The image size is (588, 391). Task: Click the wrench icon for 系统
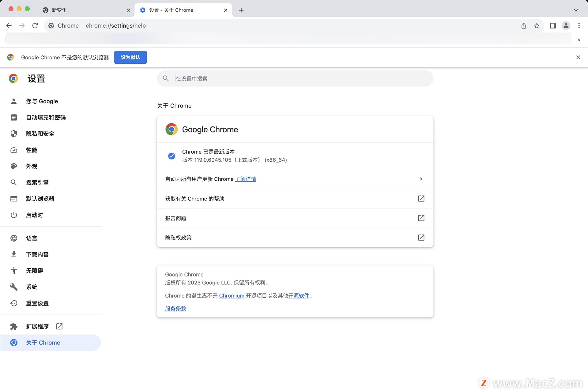point(14,287)
